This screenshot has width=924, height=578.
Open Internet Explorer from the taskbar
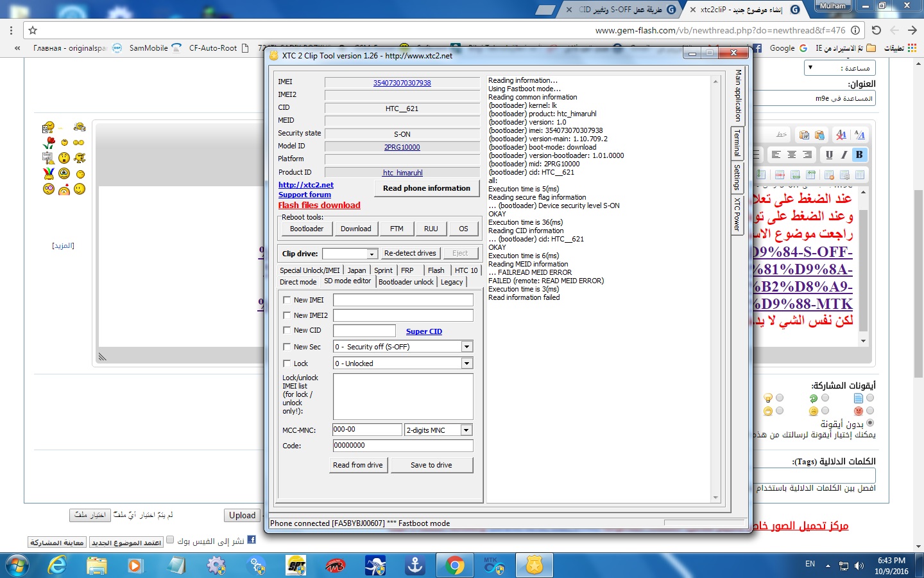[x=58, y=565]
